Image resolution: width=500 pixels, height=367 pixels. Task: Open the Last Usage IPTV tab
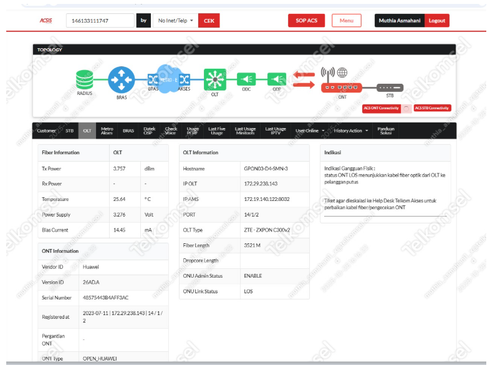[x=275, y=131]
